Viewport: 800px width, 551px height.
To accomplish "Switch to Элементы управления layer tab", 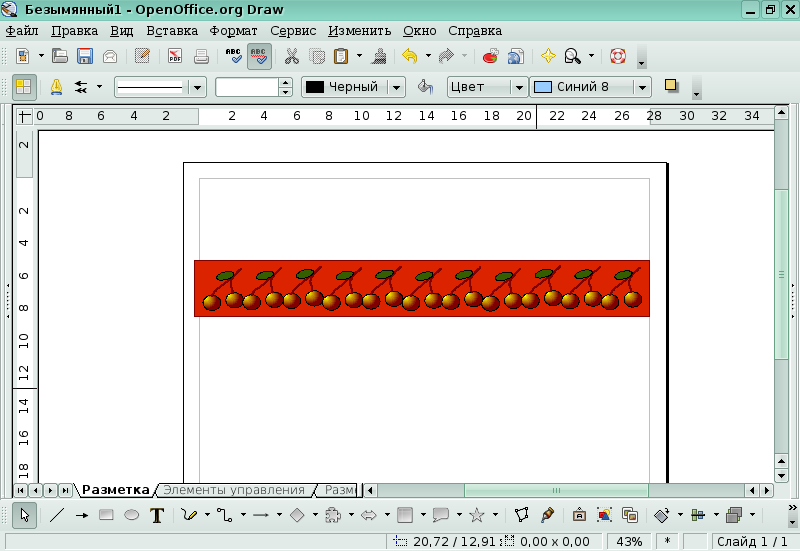I will click(234, 490).
